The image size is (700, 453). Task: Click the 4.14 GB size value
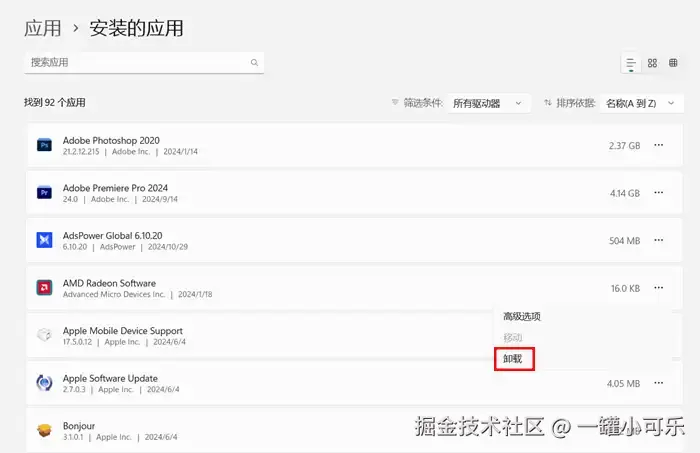pos(625,193)
